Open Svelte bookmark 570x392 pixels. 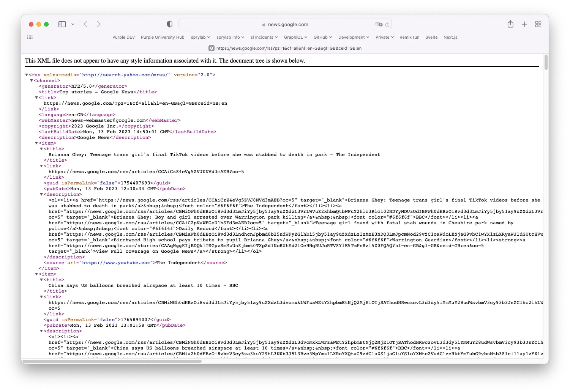coord(431,37)
